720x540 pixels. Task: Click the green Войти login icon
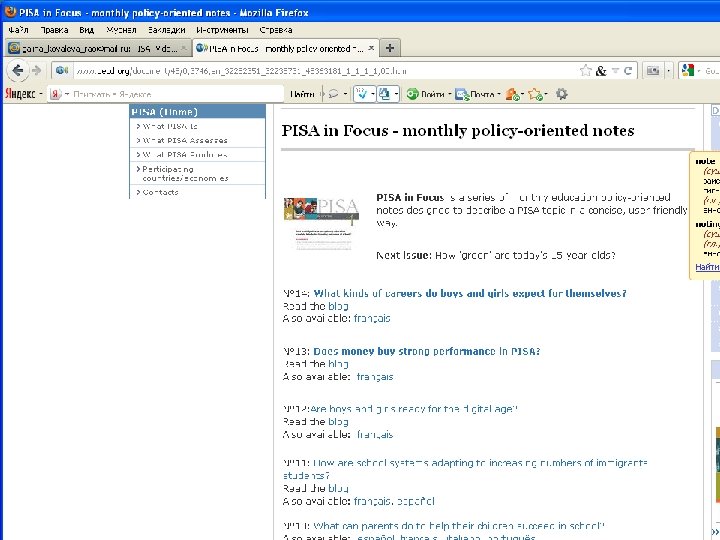click(x=412, y=94)
